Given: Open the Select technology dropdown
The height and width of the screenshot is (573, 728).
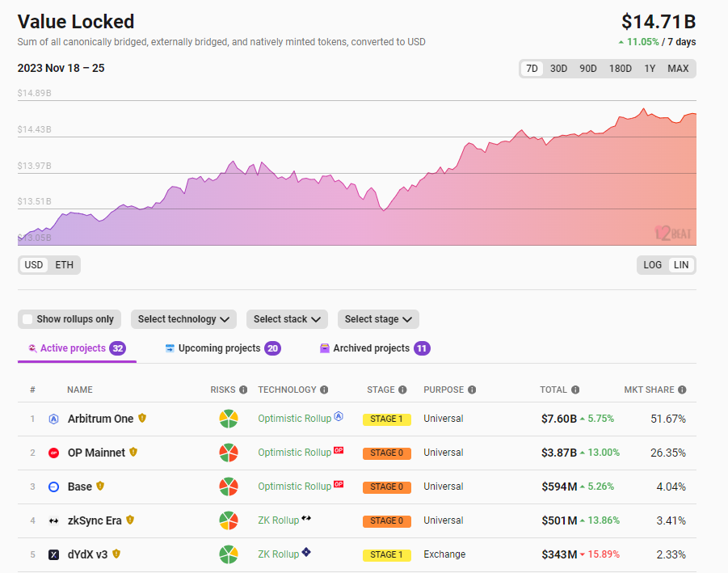Looking at the screenshot, I should [183, 319].
